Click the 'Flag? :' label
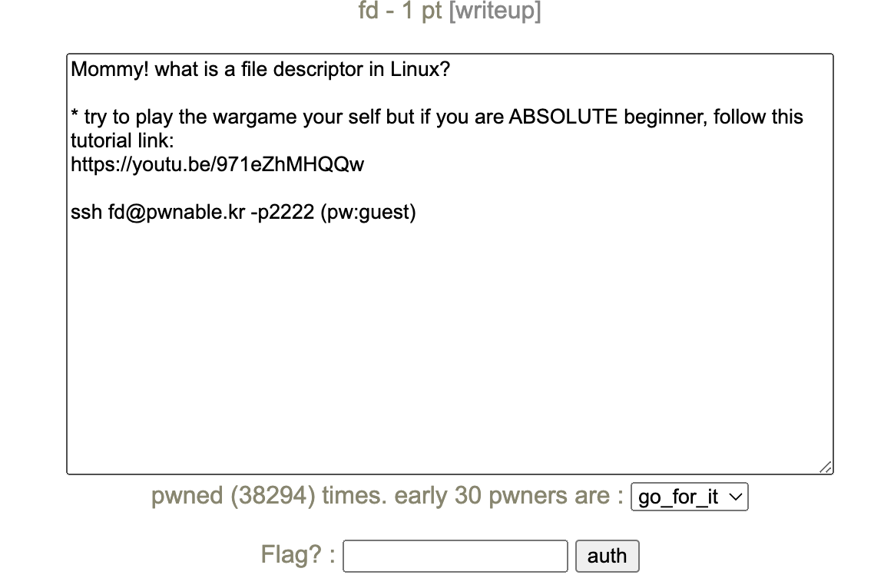 298,555
